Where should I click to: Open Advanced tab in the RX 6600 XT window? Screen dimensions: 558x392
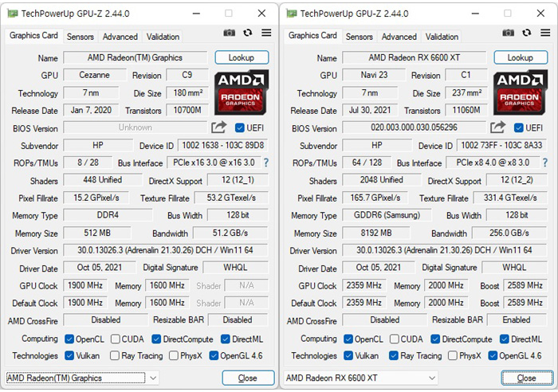click(399, 37)
